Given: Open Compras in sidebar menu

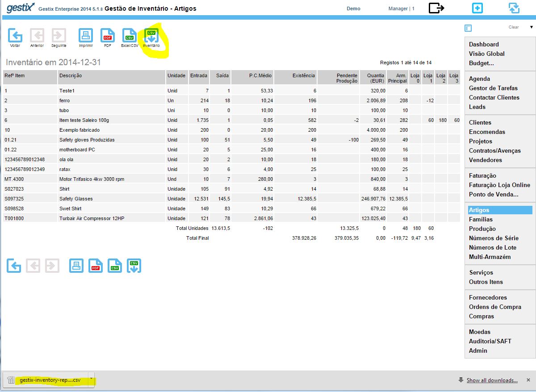Looking at the screenshot, I should (x=482, y=316).
